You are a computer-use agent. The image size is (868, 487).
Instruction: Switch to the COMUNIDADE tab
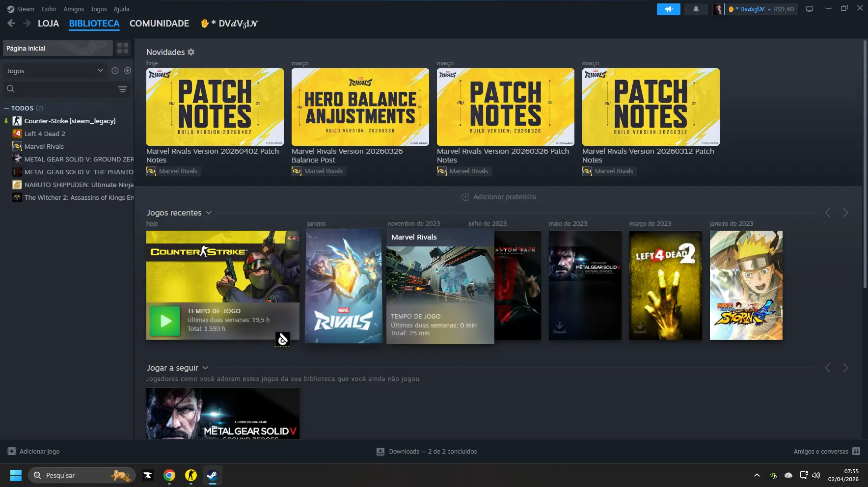(x=159, y=23)
